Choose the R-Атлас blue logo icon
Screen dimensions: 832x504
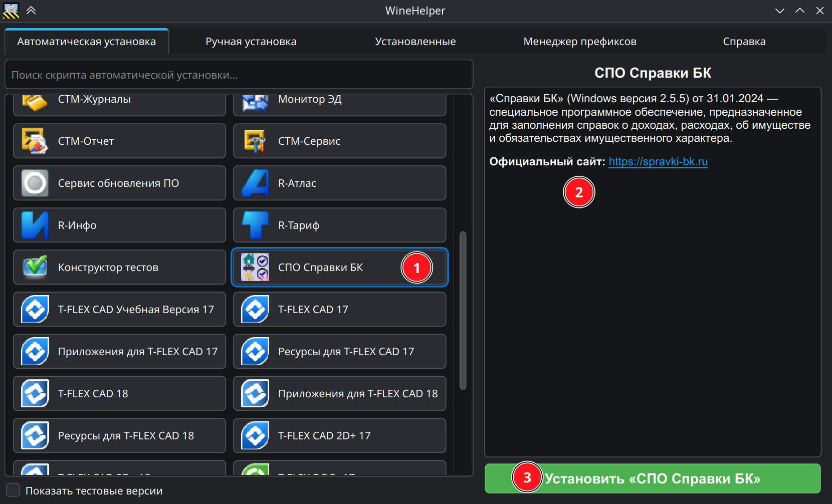click(255, 183)
